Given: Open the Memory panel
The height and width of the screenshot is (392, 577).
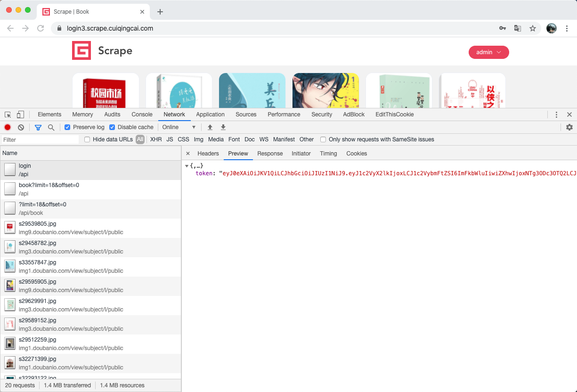Looking at the screenshot, I should [x=82, y=114].
